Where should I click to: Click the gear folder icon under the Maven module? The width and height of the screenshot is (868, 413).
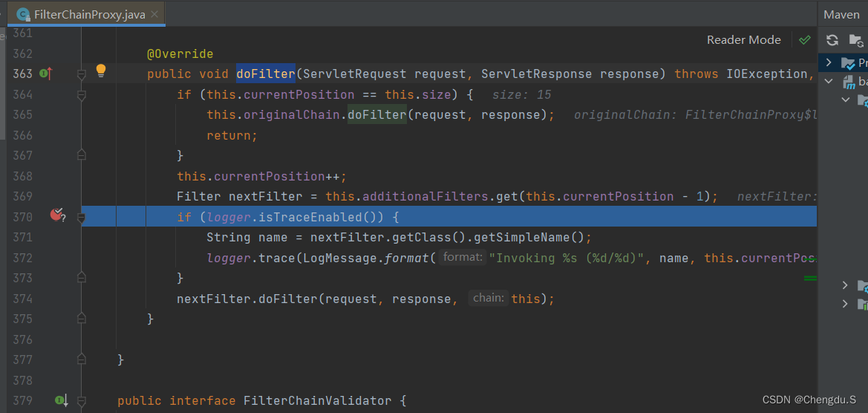pyautogui.click(x=863, y=100)
